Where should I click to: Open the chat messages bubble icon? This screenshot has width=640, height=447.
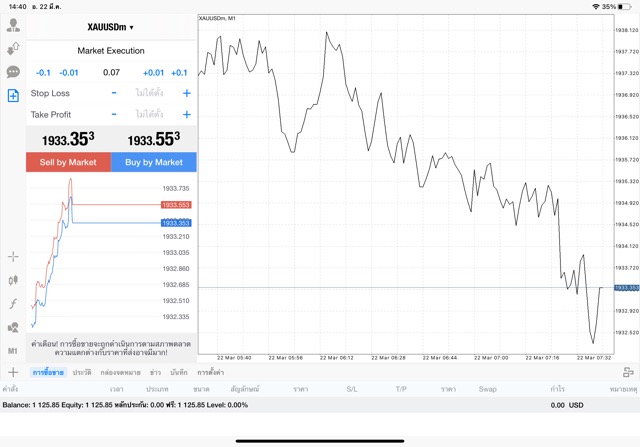click(x=13, y=72)
